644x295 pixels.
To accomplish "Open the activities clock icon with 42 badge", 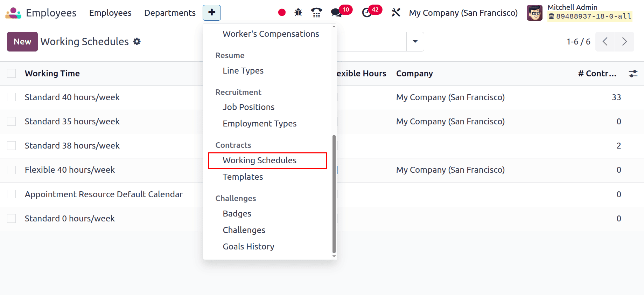I will coord(367,13).
